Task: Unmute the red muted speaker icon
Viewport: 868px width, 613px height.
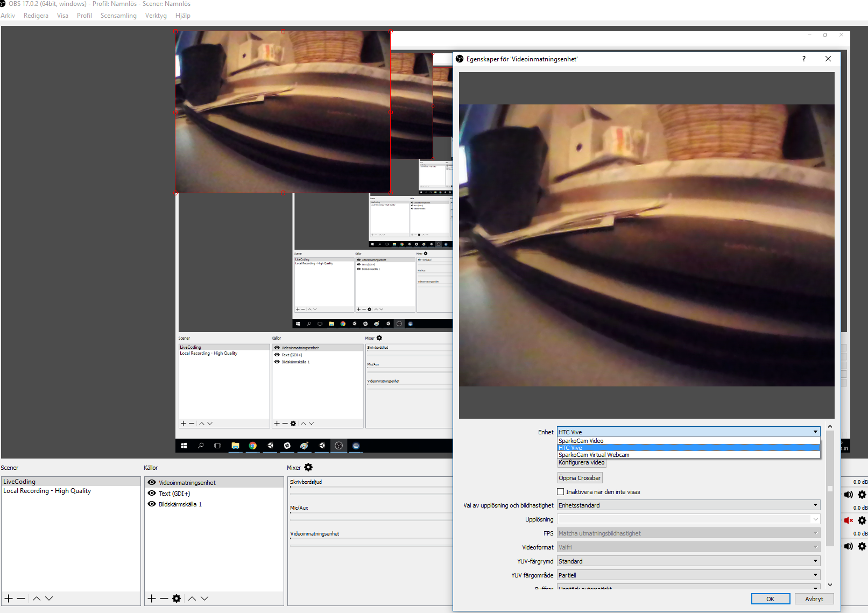Action: point(849,520)
